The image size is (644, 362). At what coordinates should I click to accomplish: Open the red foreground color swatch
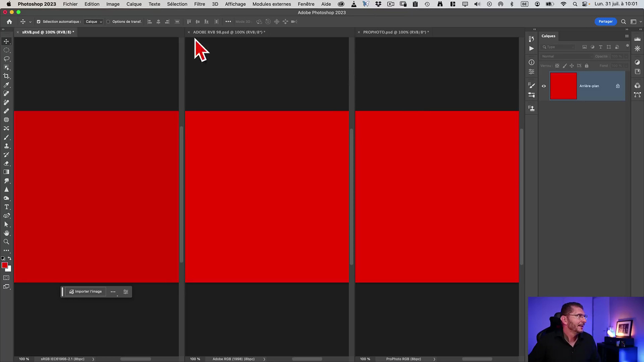4,265
